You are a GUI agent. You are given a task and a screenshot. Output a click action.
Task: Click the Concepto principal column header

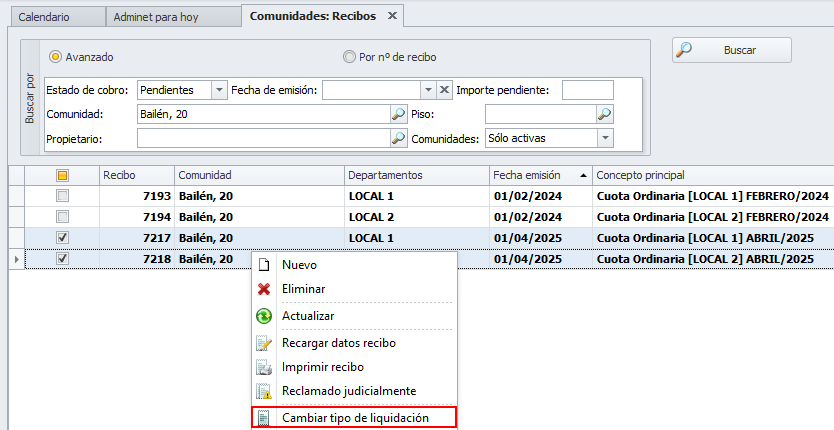(x=713, y=175)
